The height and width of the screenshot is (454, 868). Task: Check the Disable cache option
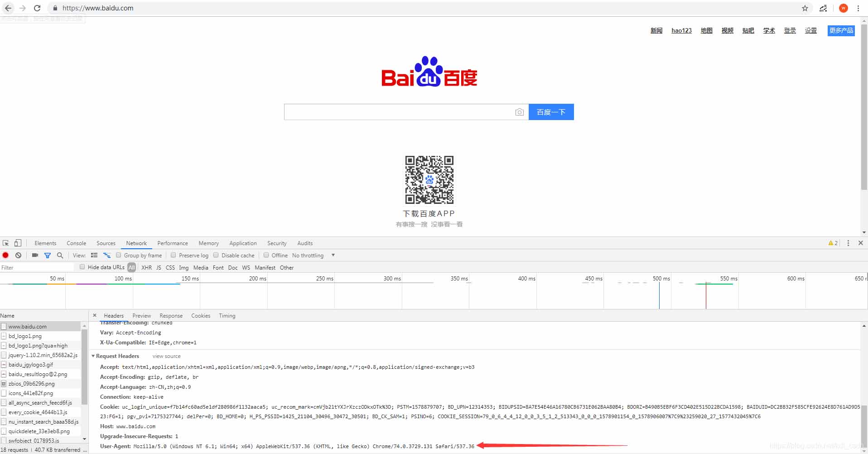216,255
